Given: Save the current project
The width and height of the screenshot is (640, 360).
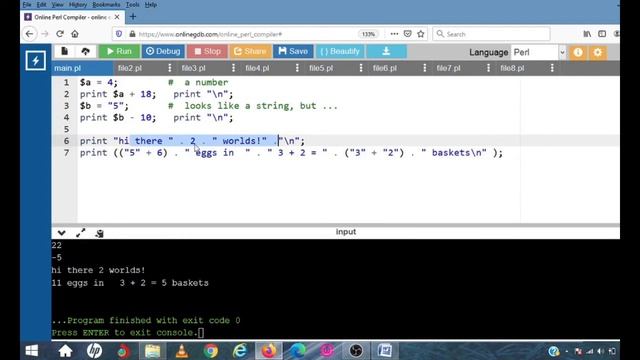Looking at the screenshot, I should 293,51.
